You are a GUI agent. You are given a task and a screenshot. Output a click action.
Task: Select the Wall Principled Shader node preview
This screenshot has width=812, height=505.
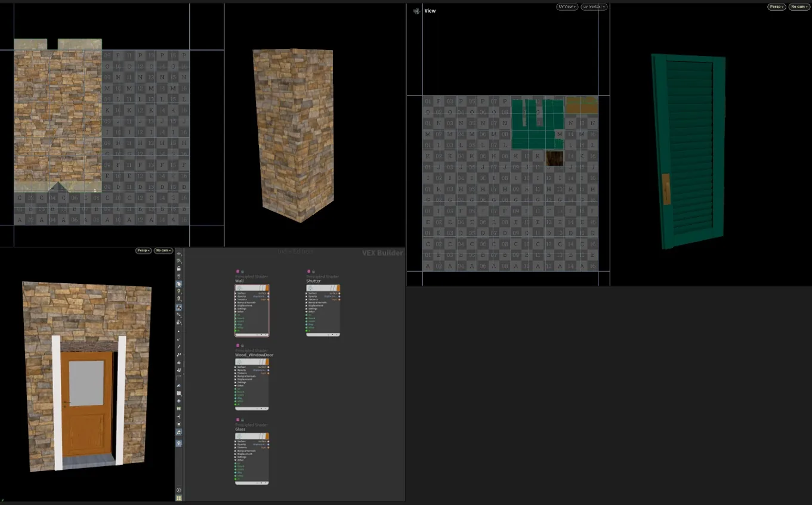[x=251, y=288]
